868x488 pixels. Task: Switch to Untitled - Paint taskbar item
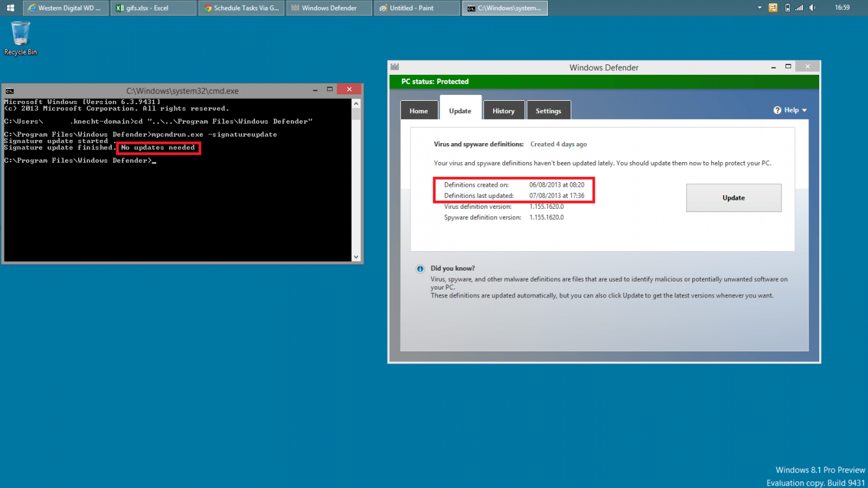click(417, 8)
